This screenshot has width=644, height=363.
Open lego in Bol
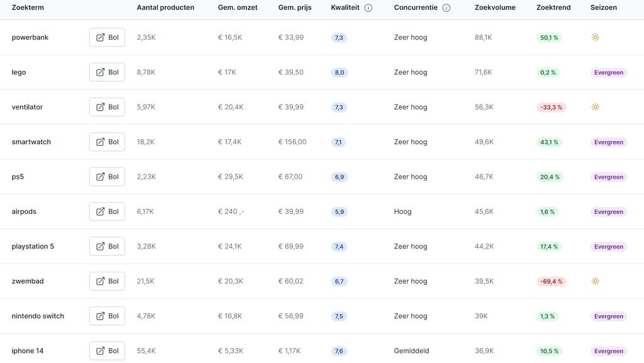click(x=107, y=72)
